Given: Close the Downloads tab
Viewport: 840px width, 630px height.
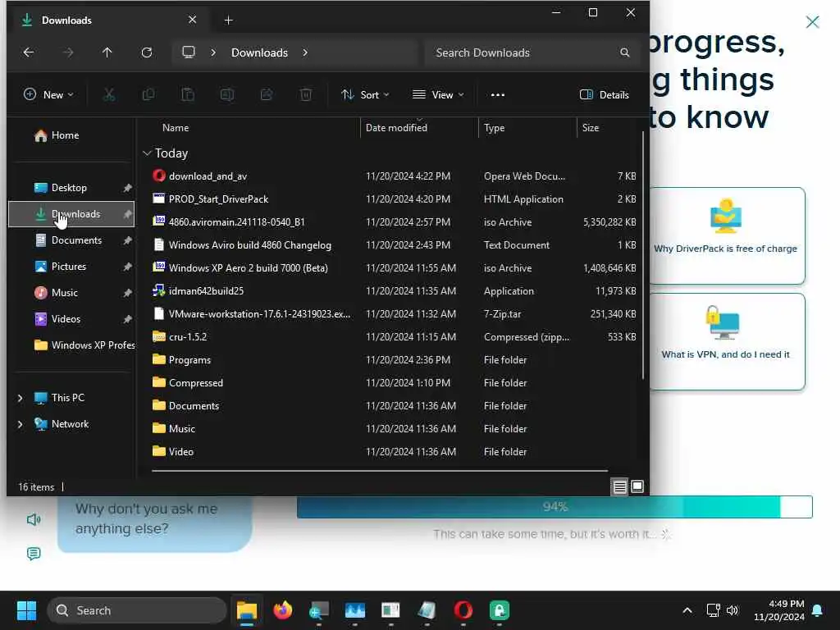Looking at the screenshot, I should [192, 20].
